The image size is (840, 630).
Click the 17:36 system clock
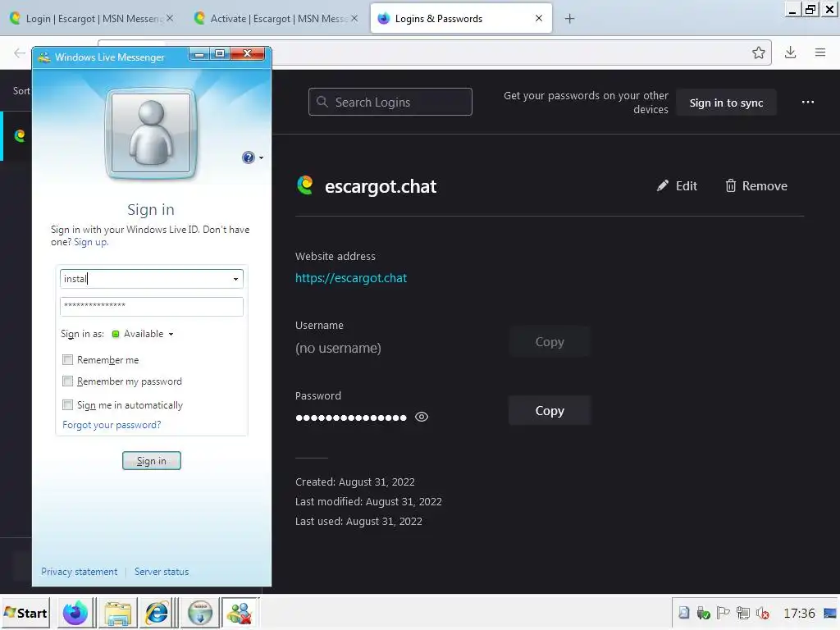point(799,613)
